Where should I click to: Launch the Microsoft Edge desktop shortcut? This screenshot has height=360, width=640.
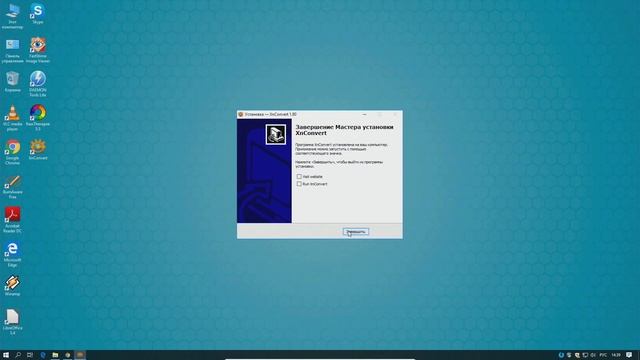click(x=12, y=254)
